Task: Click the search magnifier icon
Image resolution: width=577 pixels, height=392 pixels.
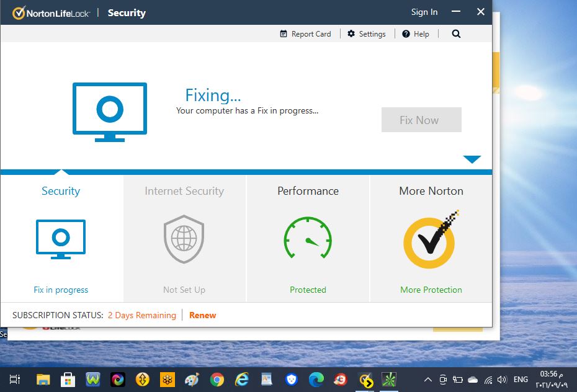Action: [456, 34]
